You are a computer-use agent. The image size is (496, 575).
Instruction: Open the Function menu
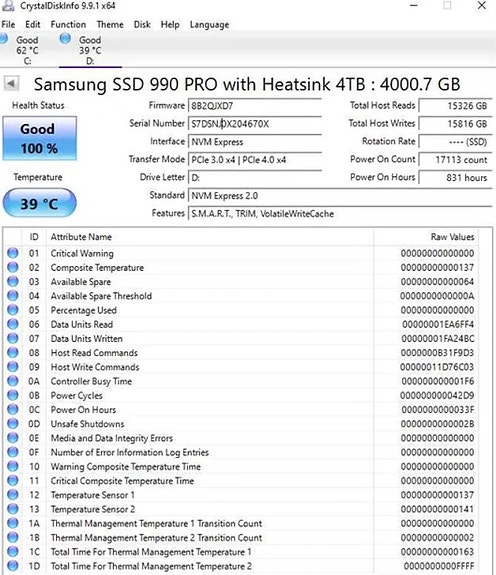click(x=68, y=25)
